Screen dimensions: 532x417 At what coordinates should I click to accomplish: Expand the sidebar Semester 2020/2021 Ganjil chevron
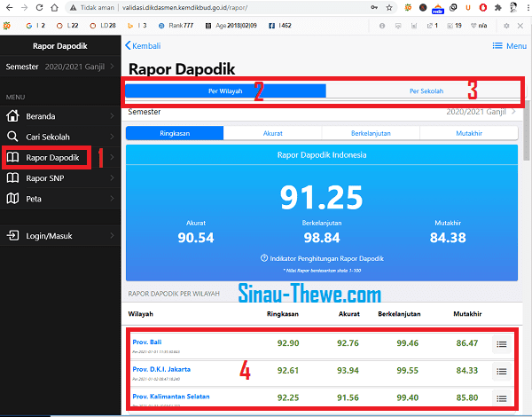pos(112,67)
